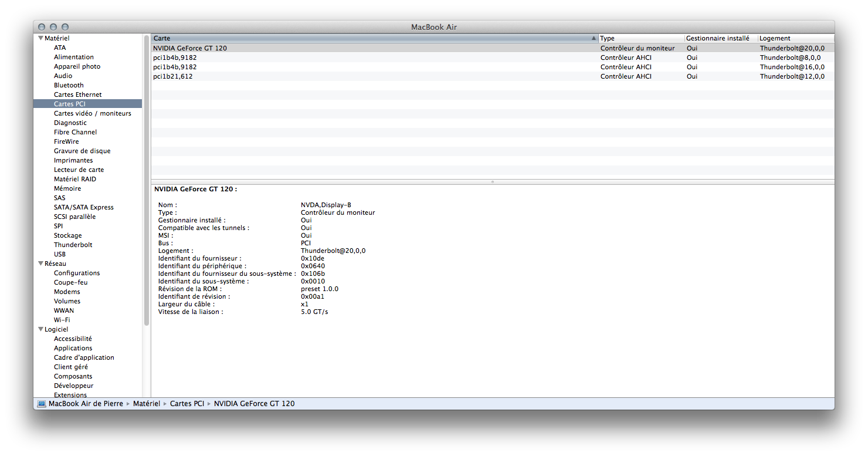
Task: Open Wi-Fi network info
Action: pyautogui.click(x=62, y=320)
